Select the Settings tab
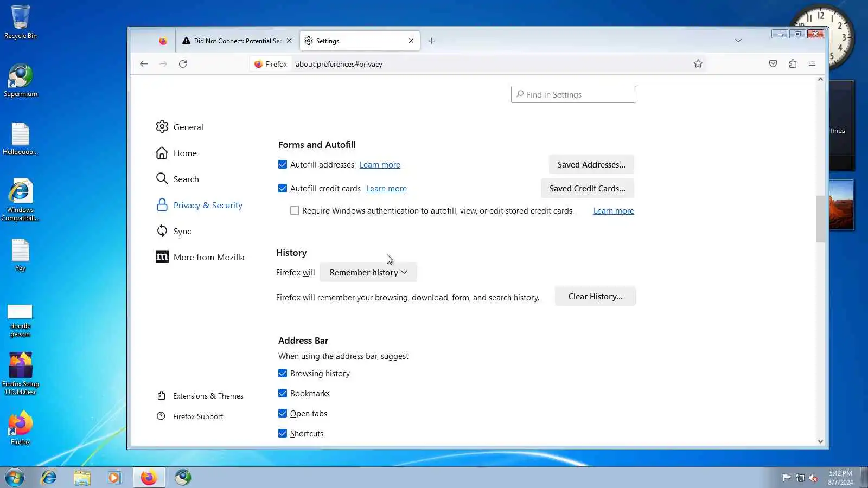This screenshot has width=868, height=488. point(359,41)
